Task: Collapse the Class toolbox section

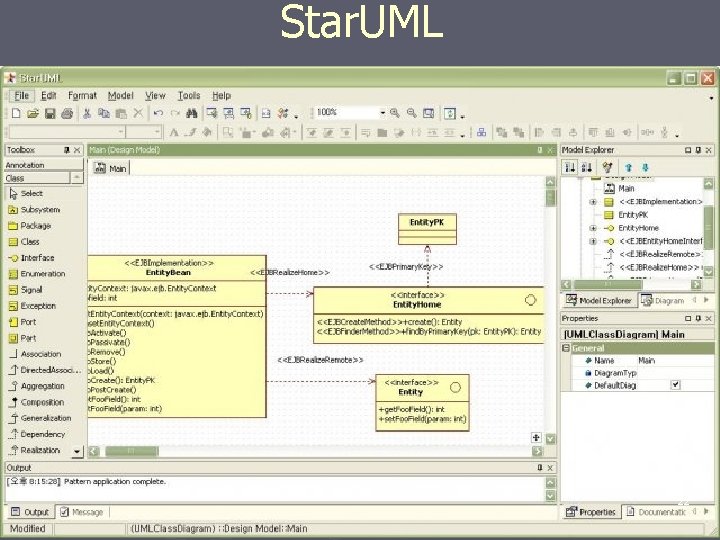Action: click(76, 178)
